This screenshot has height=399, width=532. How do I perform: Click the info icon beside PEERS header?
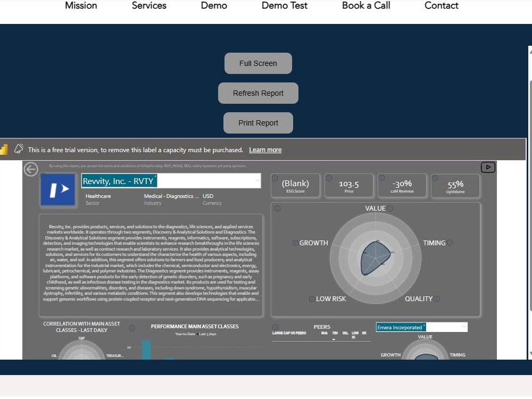[275, 327]
